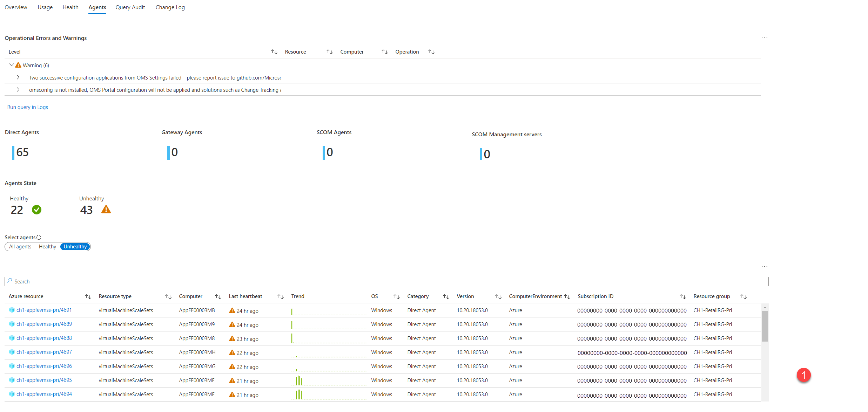868x412 pixels.
Task: Switch to the Query Audit tab
Action: pyautogui.click(x=130, y=7)
